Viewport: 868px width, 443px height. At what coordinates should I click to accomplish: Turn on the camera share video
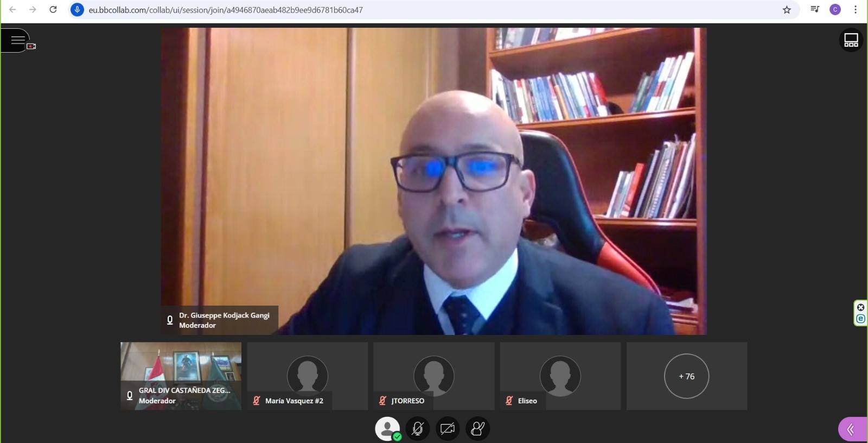tap(448, 429)
